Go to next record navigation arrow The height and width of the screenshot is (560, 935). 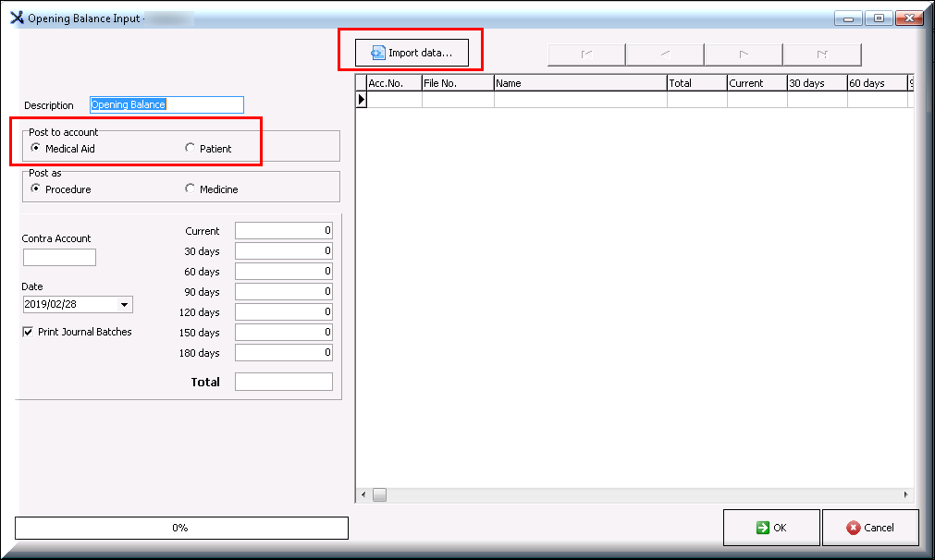point(744,55)
